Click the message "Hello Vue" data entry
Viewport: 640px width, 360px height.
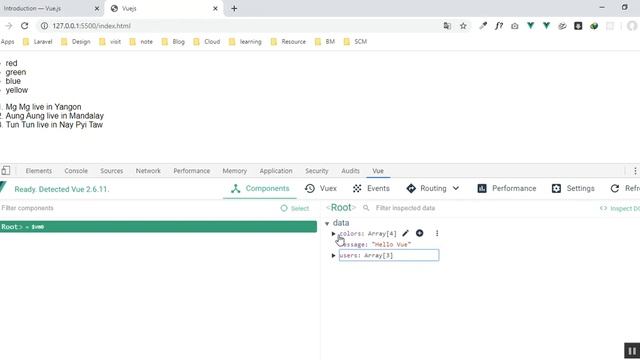point(375,244)
